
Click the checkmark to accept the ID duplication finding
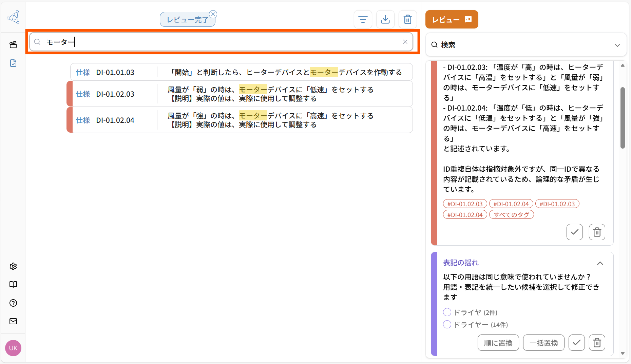[x=574, y=232]
